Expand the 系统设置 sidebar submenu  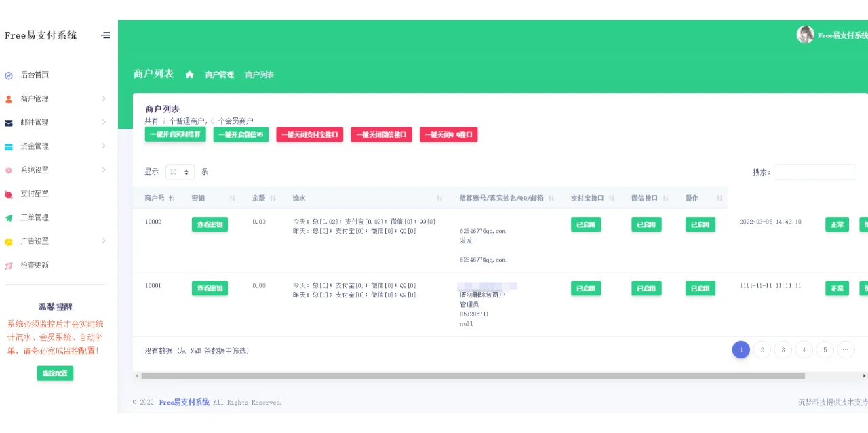[103, 169]
